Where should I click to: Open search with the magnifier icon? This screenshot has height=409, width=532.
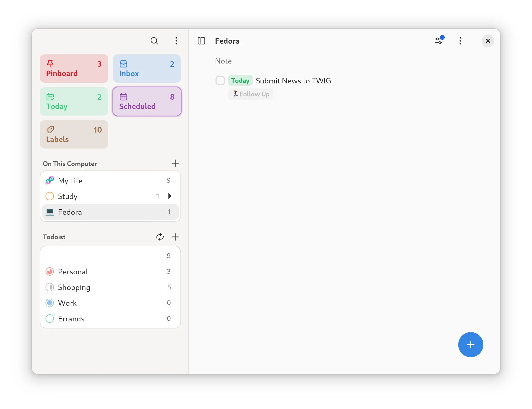pos(154,41)
